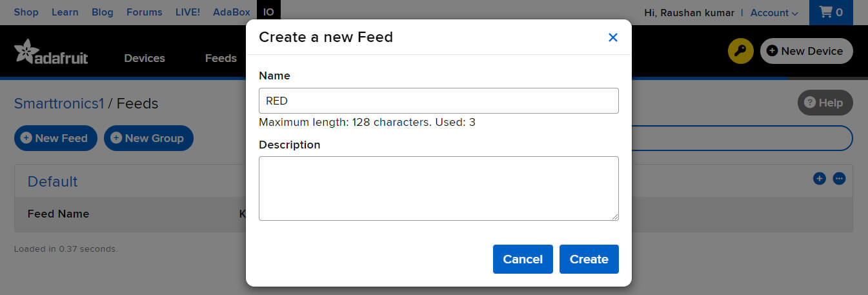Viewport: 868px width, 295px height.
Task: Go to the Shop link
Action: tap(26, 12)
